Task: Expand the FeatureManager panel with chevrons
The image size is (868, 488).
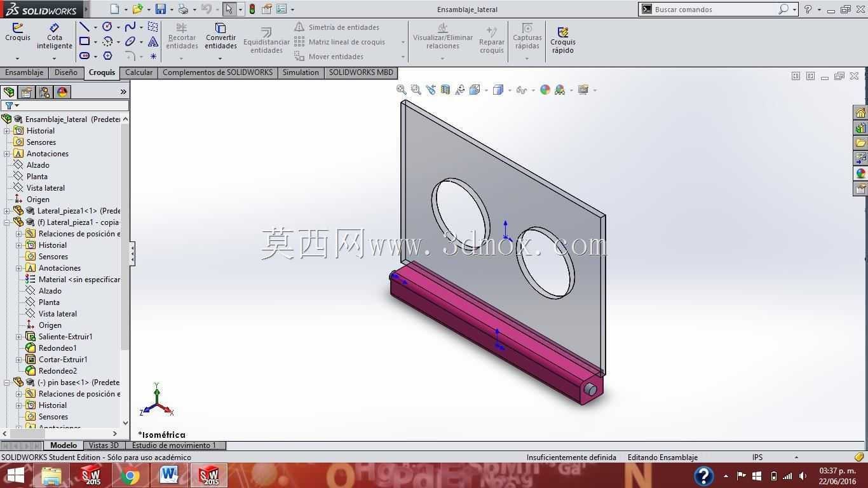Action: pos(123,92)
